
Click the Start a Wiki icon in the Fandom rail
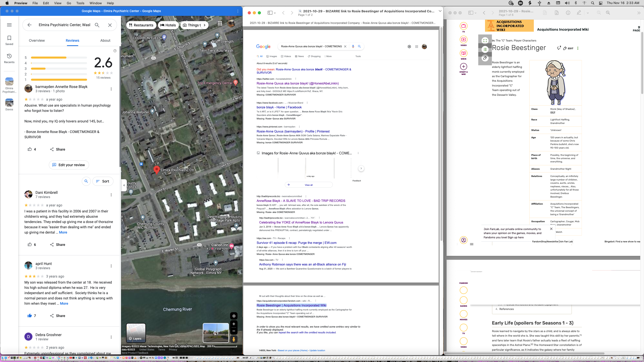click(463, 67)
